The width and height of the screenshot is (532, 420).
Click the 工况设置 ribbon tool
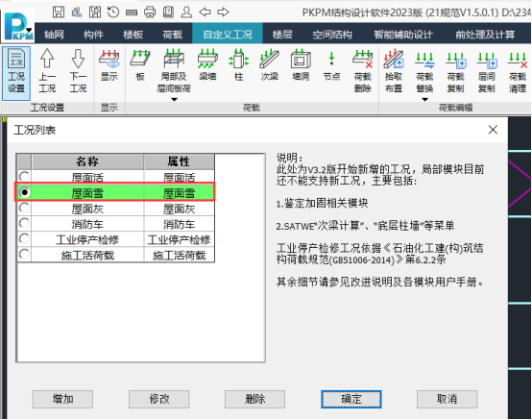pos(16,73)
